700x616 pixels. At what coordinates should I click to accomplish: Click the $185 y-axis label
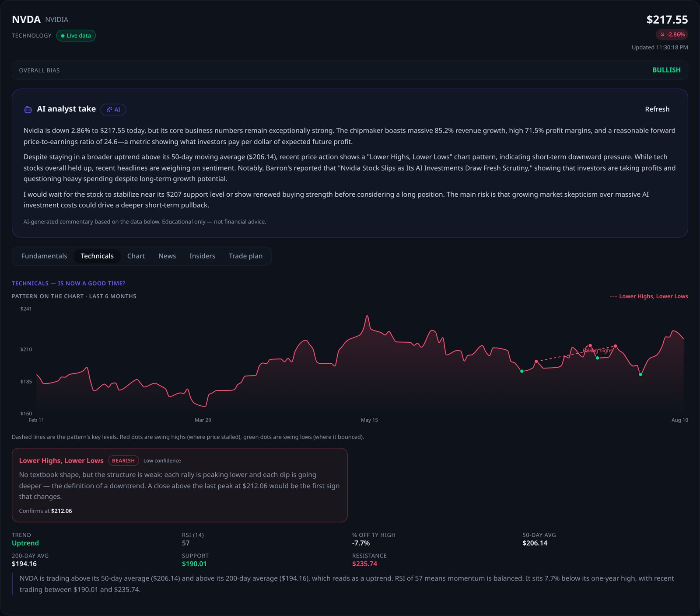26,382
